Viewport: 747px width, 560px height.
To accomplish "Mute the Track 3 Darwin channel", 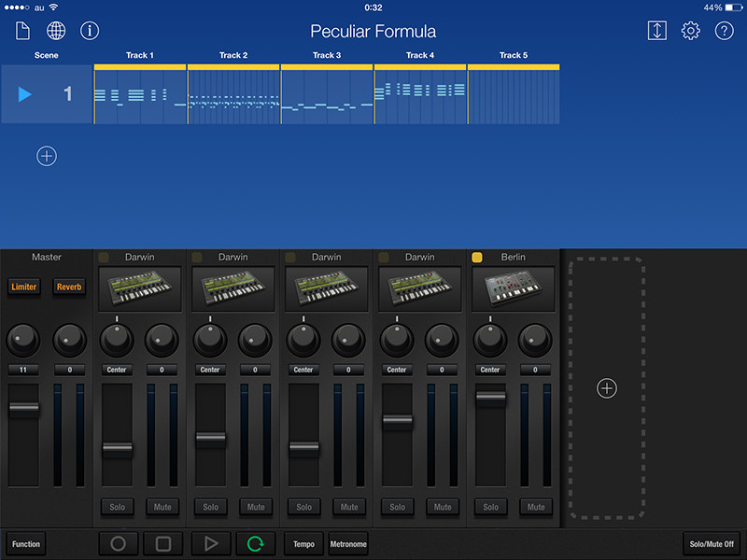I will (349, 507).
